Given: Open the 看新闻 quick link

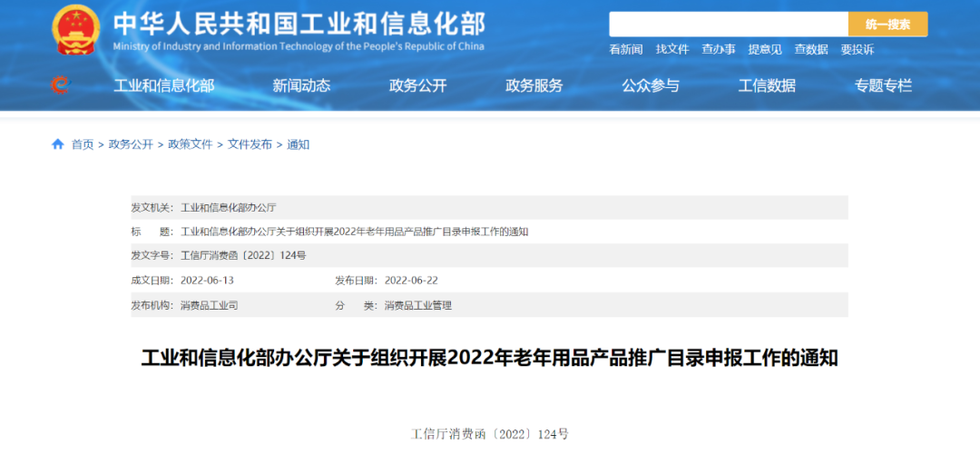Looking at the screenshot, I should pyautogui.click(x=626, y=50).
